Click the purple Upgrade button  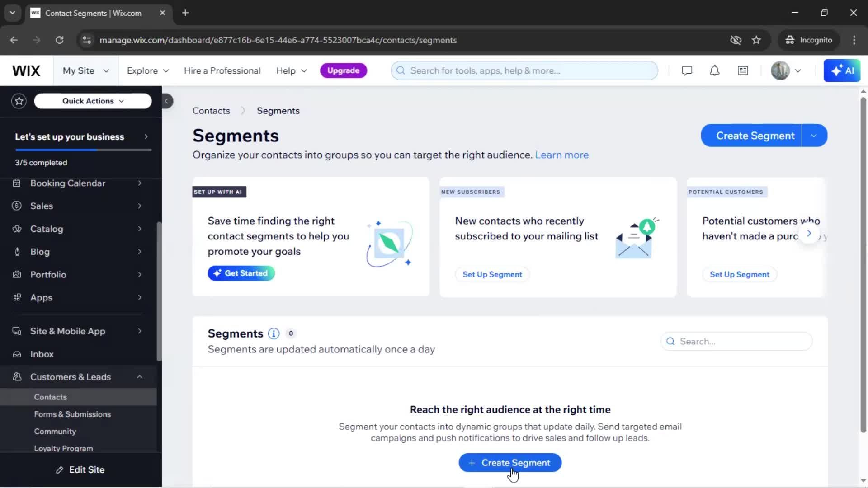343,71
